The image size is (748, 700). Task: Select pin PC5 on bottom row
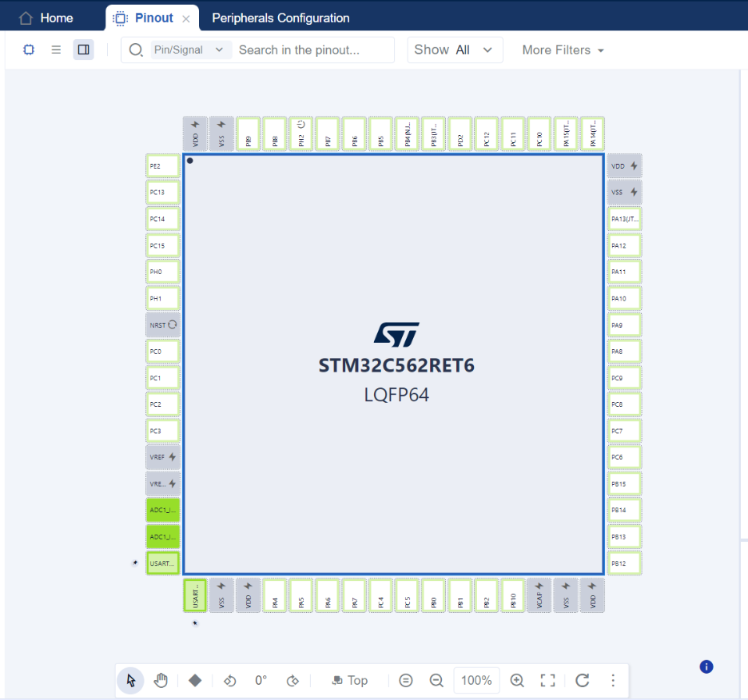pos(407,595)
